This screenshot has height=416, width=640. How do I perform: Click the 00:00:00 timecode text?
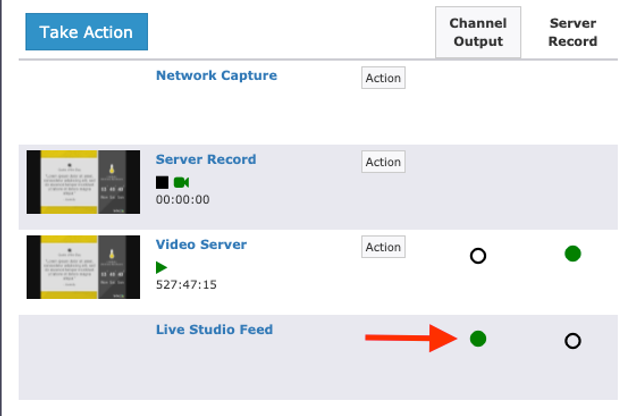pos(182,200)
